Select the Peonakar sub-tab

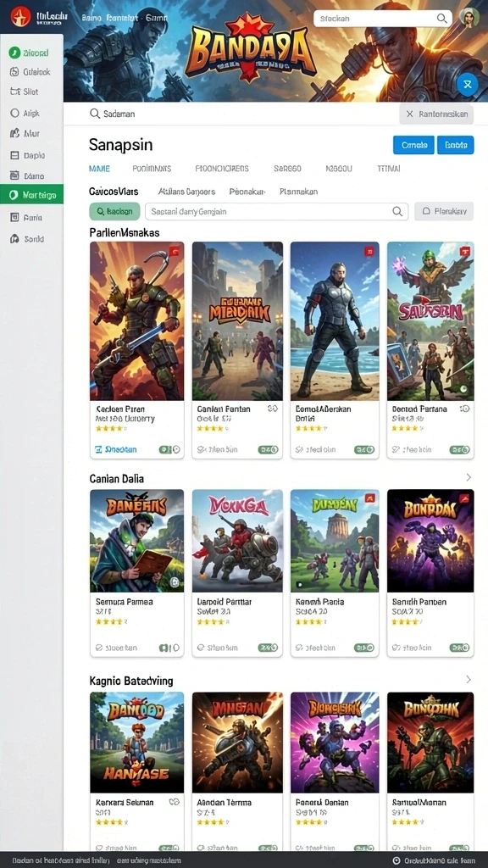(x=247, y=192)
